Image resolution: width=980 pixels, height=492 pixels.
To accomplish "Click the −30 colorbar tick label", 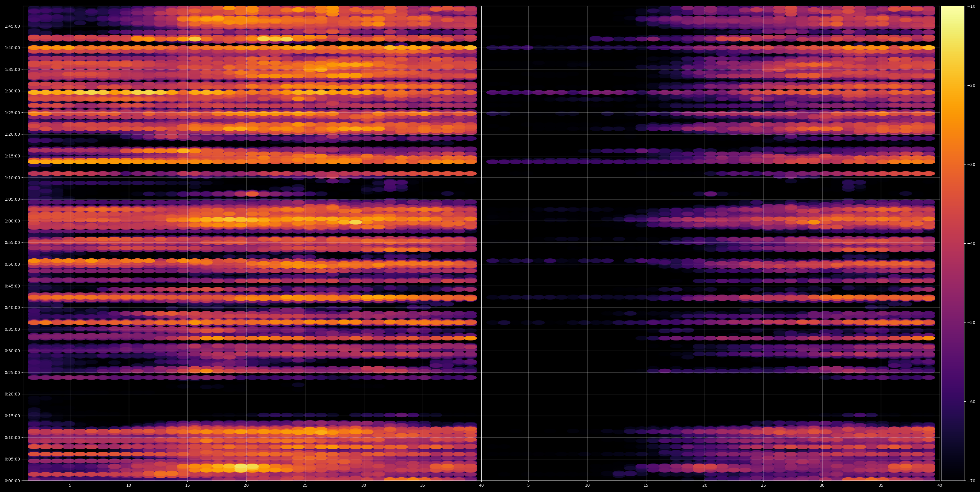I will click(x=971, y=164).
